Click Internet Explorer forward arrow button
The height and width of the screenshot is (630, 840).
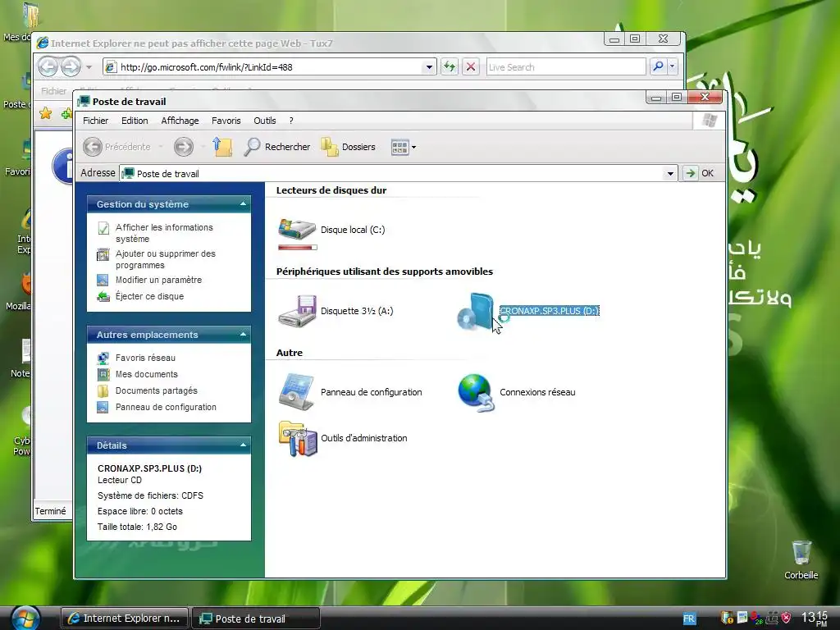coord(71,66)
